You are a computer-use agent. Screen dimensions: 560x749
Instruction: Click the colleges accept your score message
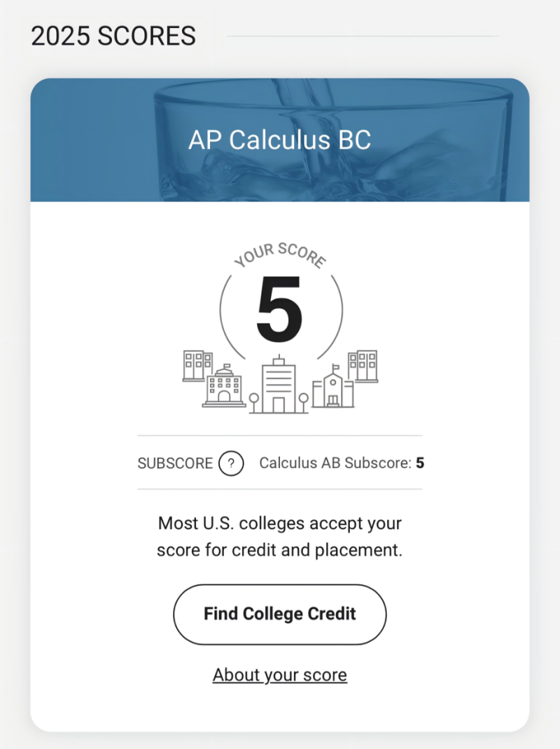pyautogui.click(x=280, y=537)
